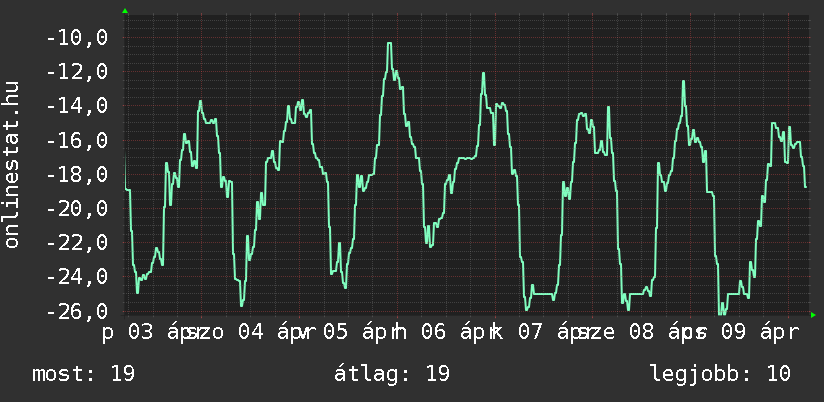Viewport: 824px width, 402px height.
Task: Click the -18,0 y-axis label
Action: [76, 175]
